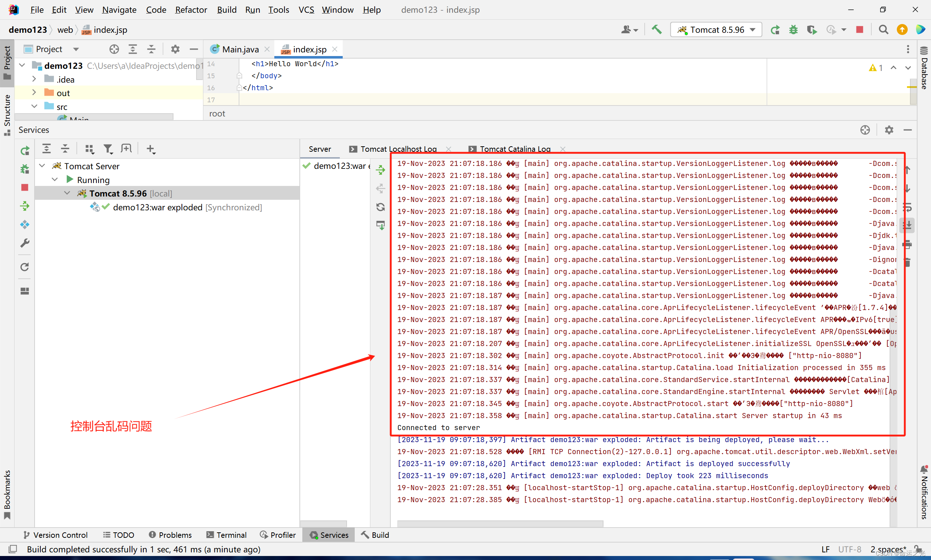Open the Profiler tool window
Image resolution: width=931 pixels, height=560 pixels.
pos(278,535)
